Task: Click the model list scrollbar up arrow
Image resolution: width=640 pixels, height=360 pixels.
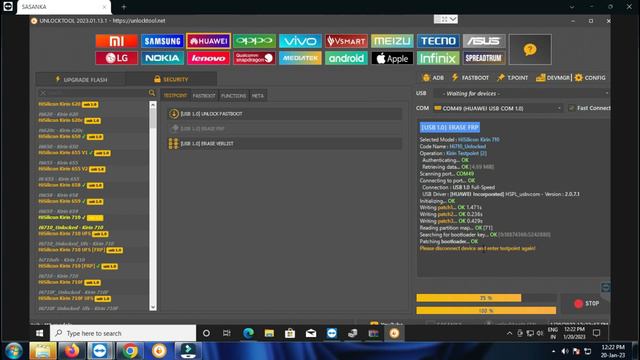Action: (x=153, y=105)
